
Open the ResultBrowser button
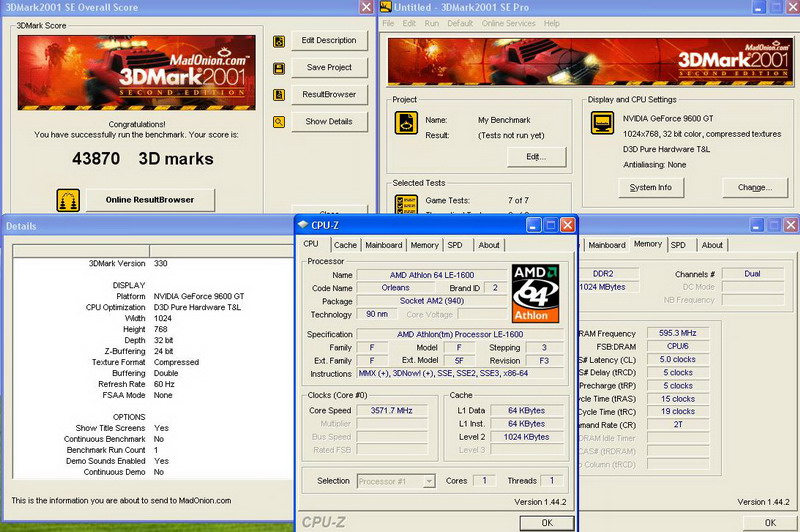pos(329,94)
